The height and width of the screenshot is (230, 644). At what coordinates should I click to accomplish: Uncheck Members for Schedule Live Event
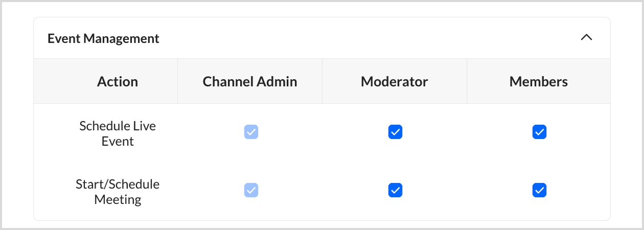539,132
